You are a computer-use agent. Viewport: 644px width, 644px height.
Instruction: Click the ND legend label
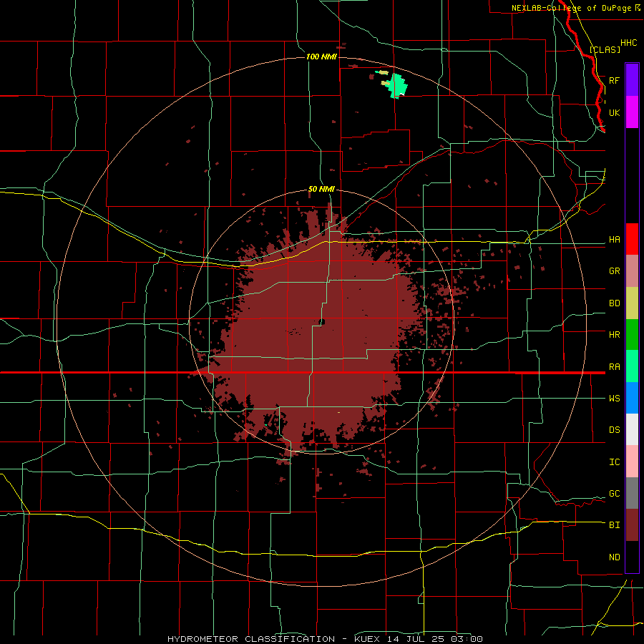(x=614, y=557)
